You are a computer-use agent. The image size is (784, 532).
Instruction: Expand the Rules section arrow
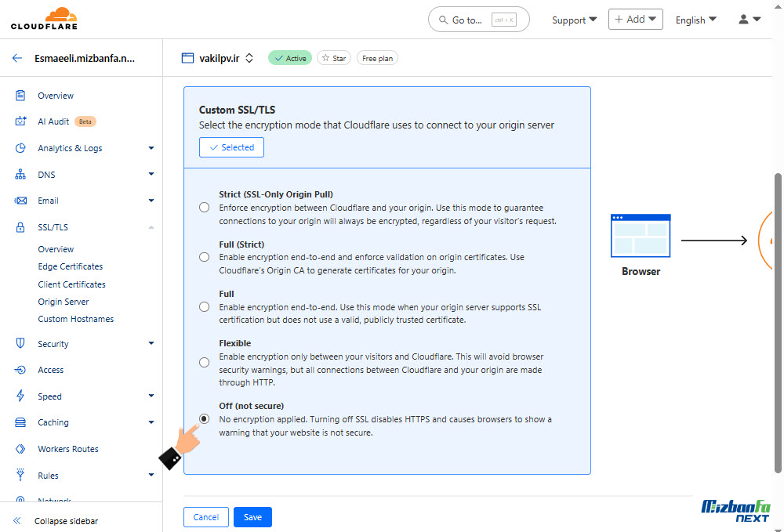[151, 475]
